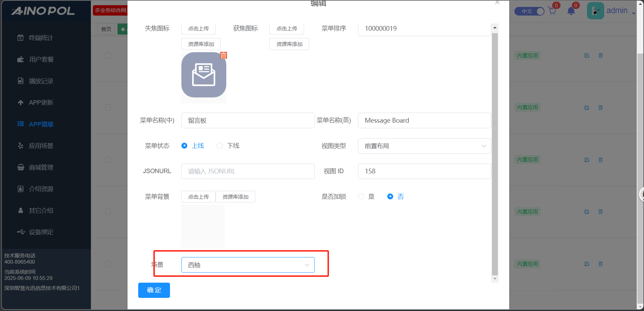This screenshot has height=311, width=644.
Task: Click trash icon in last table row
Action: tap(600, 264)
